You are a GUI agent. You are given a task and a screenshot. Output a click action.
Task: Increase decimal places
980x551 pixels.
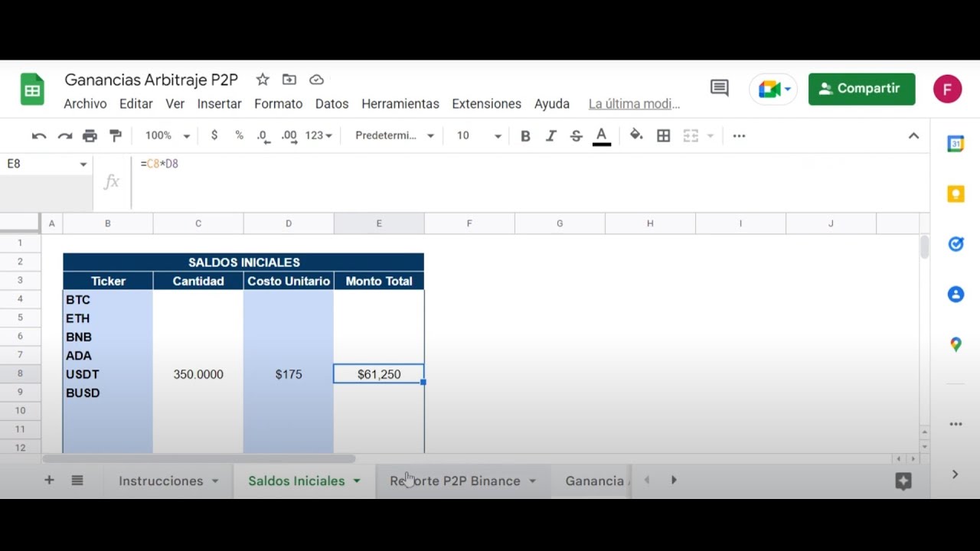(289, 135)
